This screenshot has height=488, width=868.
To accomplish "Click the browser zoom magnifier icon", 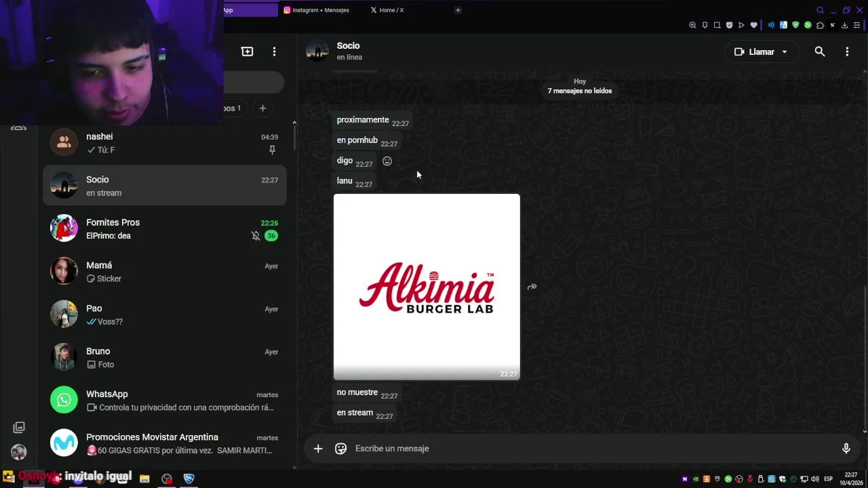I will coord(692,25).
